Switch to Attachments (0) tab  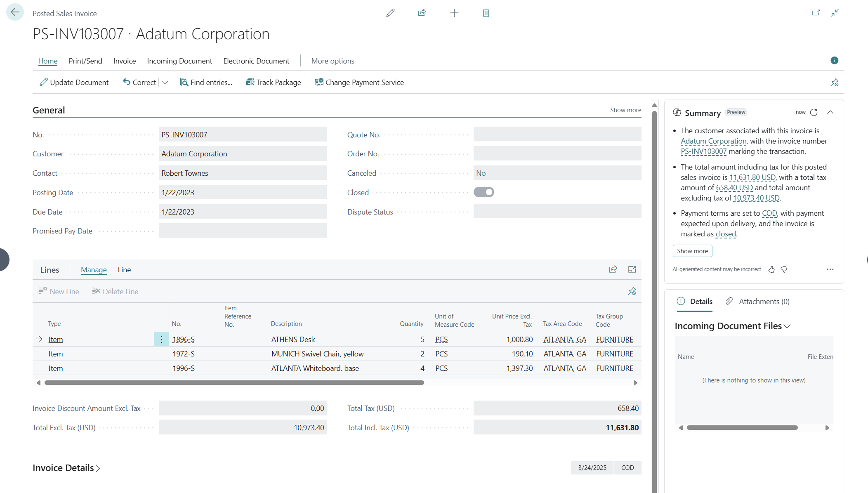(x=758, y=302)
